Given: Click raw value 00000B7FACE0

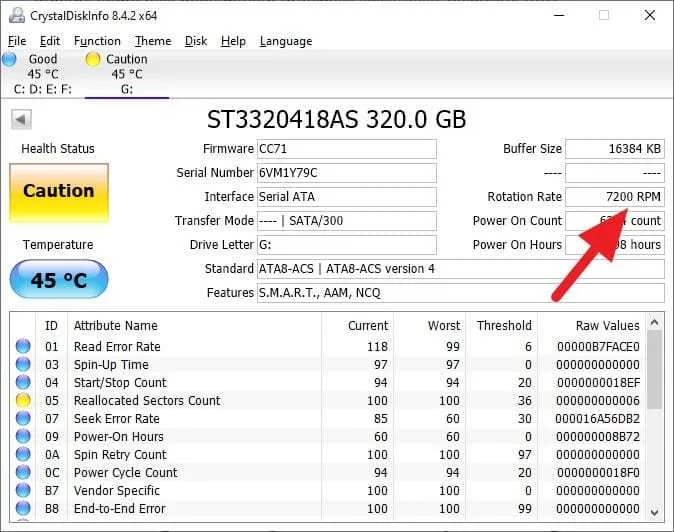Looking at the screenshot, I should pos(598,346).
